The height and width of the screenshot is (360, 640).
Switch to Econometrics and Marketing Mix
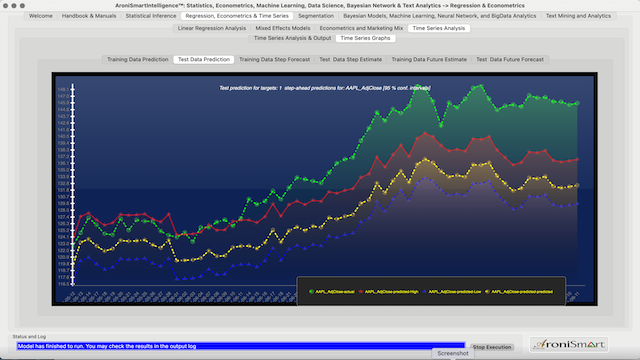(x=361, y=28)
